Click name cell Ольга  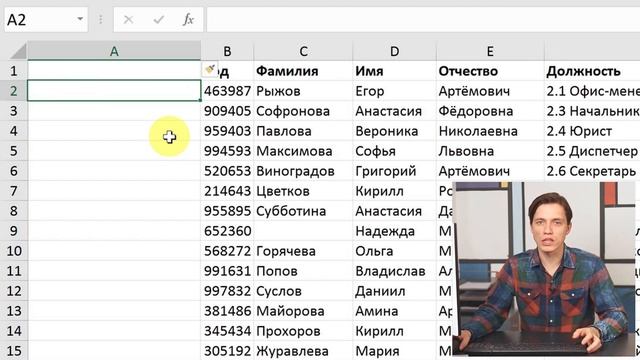395,251
